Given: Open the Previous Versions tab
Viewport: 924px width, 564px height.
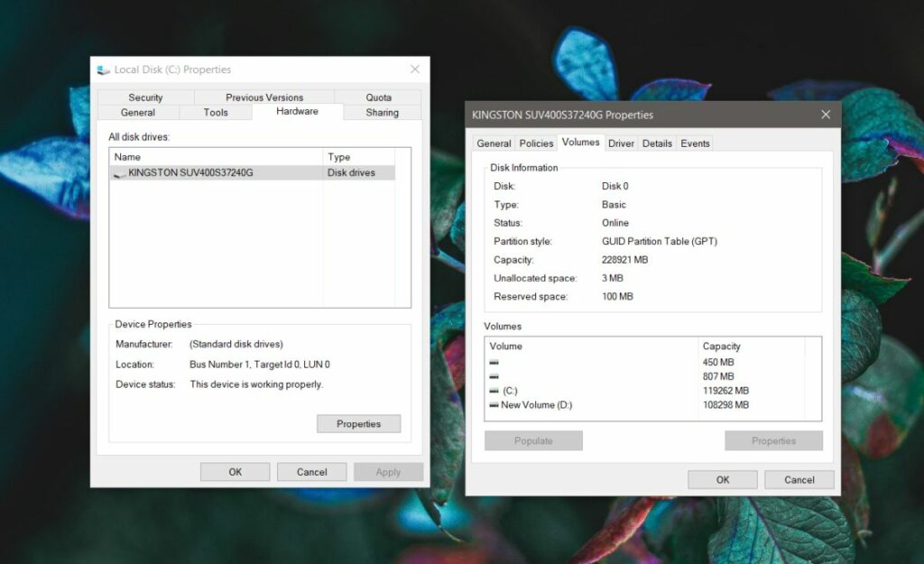Looking at the screenshot, I should 263,97.
